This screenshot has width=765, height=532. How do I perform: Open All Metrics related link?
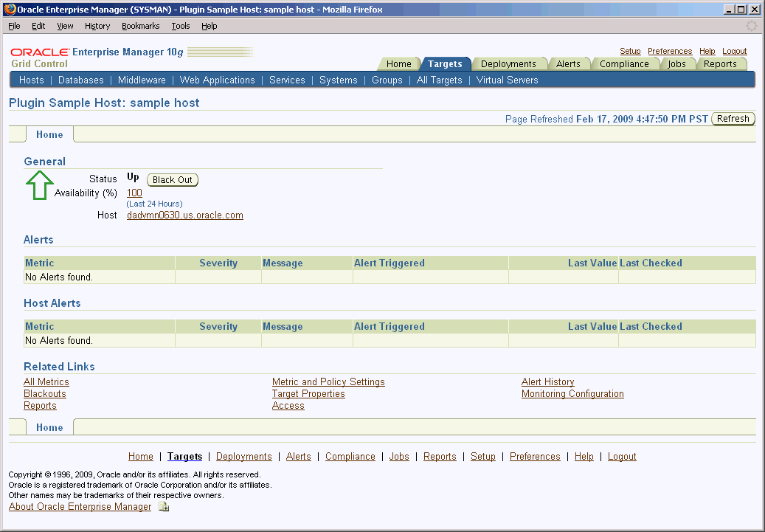[46, 381]
